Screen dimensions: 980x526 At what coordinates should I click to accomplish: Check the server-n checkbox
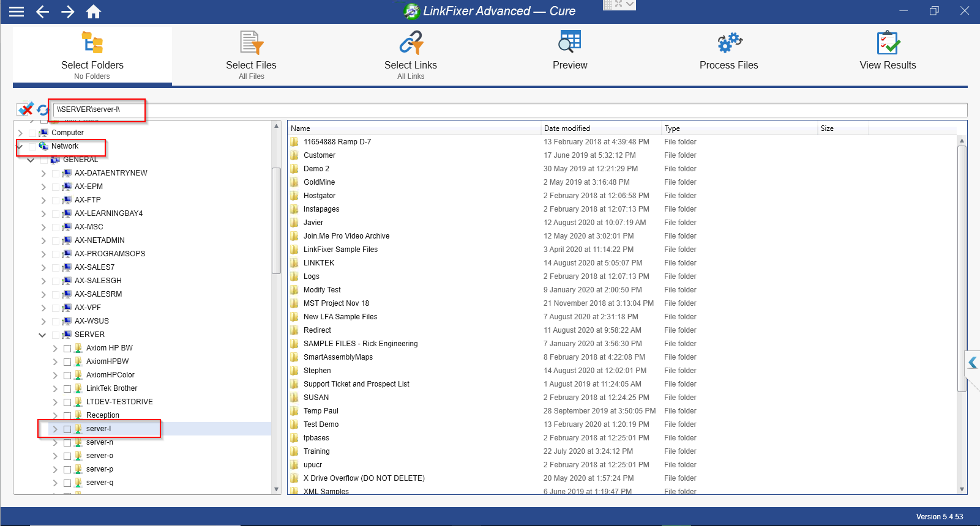point(67,443)
